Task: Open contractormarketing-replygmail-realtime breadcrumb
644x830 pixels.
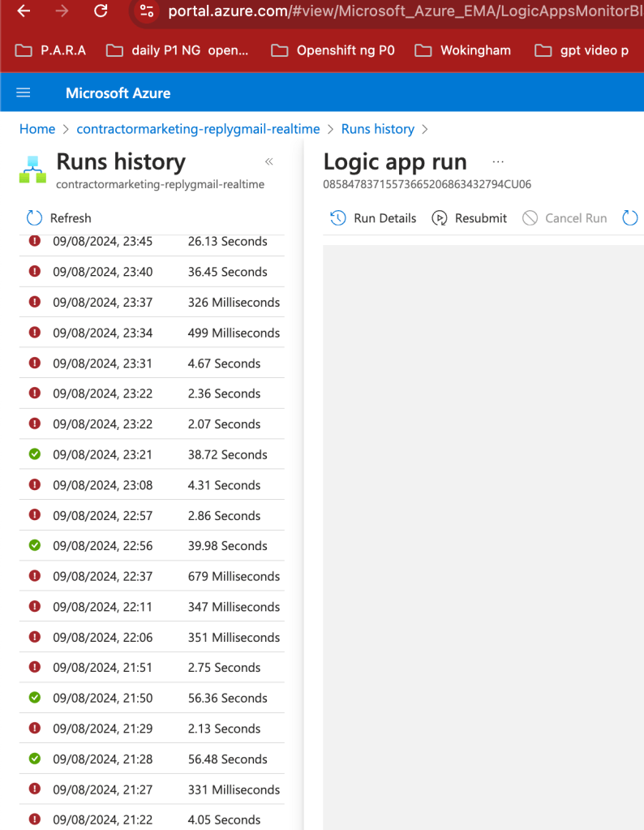Action: [x=198, y=129]
